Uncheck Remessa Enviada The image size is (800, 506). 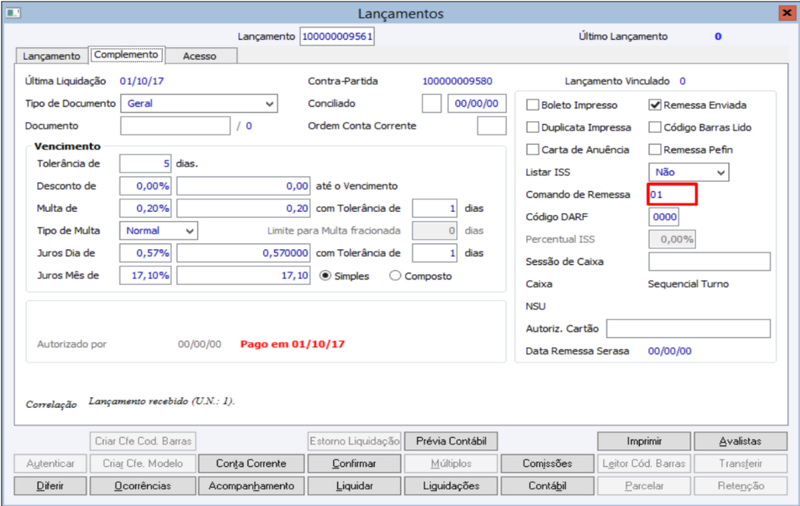(x=655, y=105)
